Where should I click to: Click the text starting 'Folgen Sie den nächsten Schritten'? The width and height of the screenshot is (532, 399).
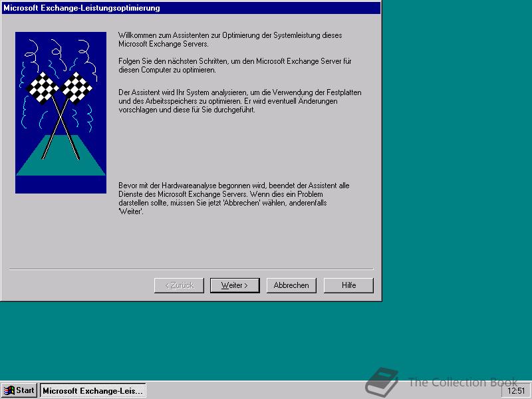(235, 65)
